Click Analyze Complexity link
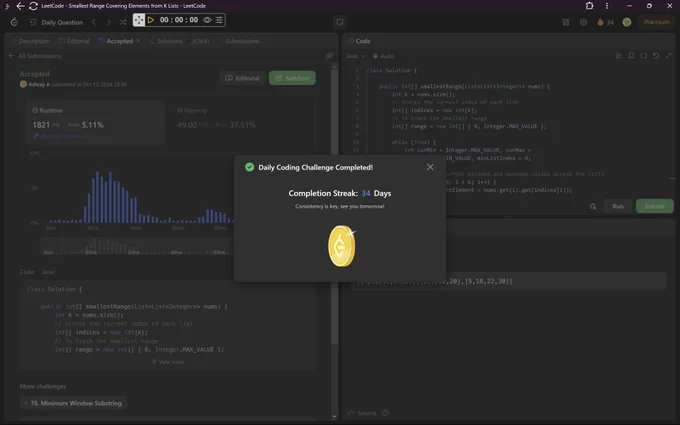The image size is (680, 425). pyautogui.click(x=60, y=136)
